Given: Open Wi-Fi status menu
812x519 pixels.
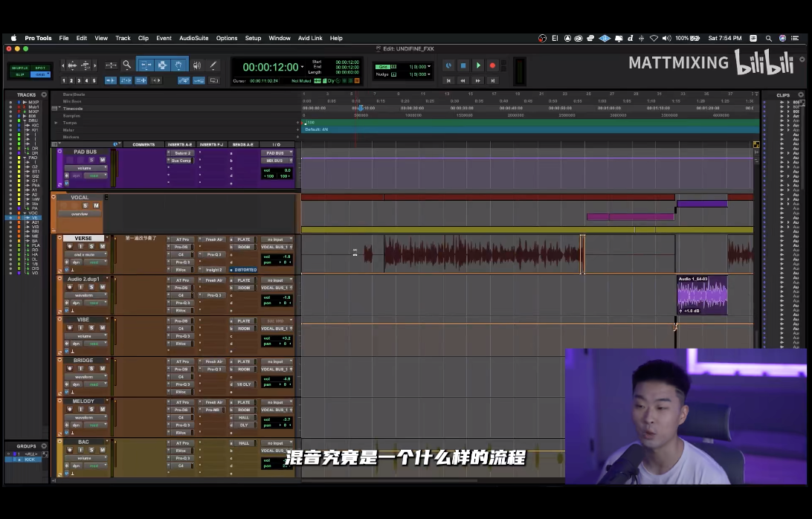Looking at the screenshot, I should pyautogui.click(x=654, y=39).
